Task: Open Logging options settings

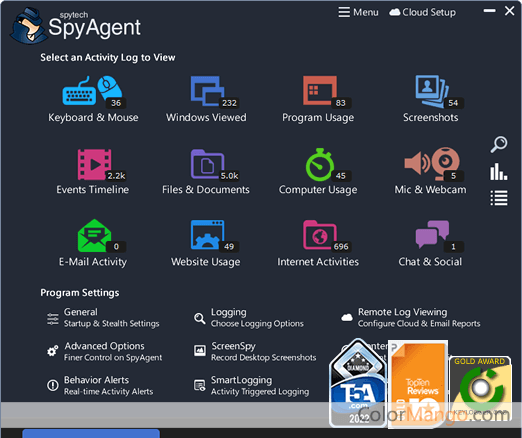Action: [x=249, y=318]
